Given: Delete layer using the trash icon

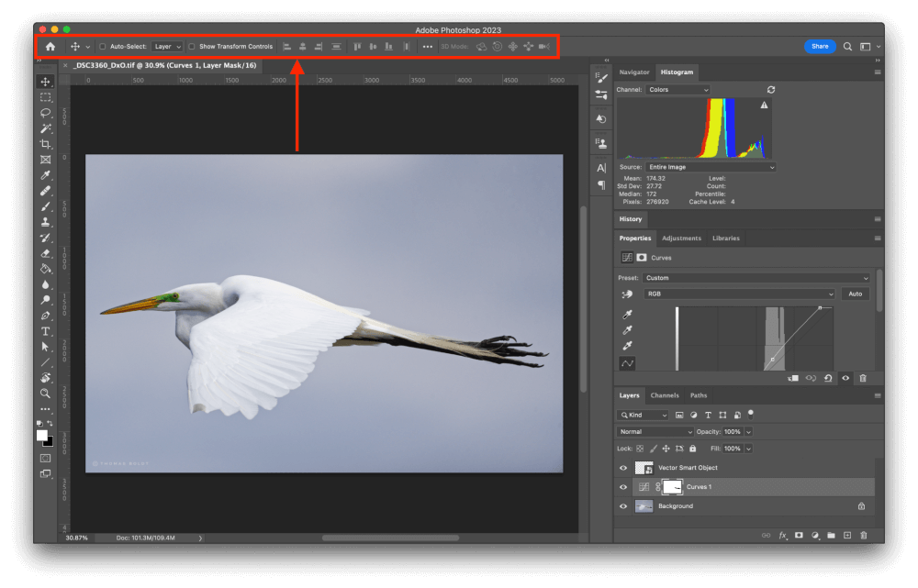Looking at the screenshot, I should click(861, 535).
